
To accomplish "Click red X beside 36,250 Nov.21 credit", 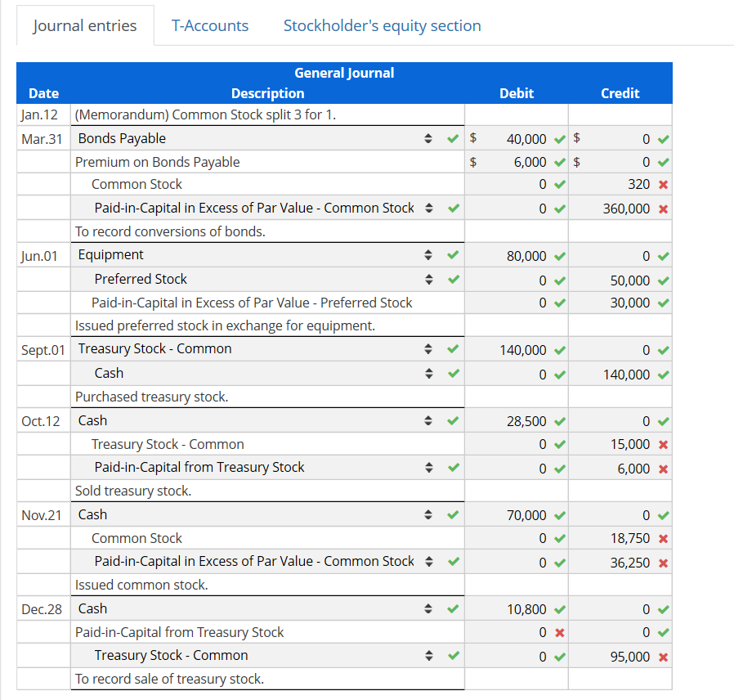I will 661,562.
